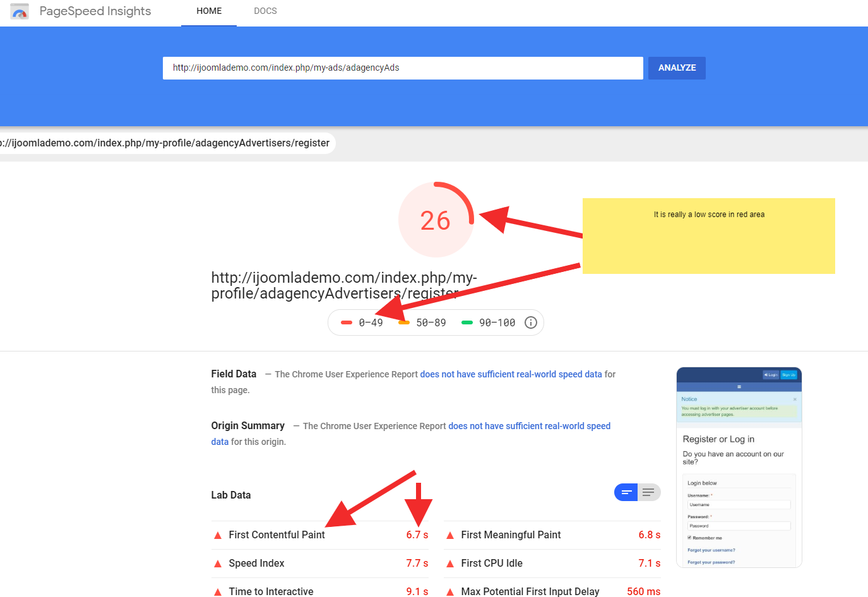Click the URL input field
The width and height of the screenshot is (868, 597).
pyautogui.click(x=403, y=68)
